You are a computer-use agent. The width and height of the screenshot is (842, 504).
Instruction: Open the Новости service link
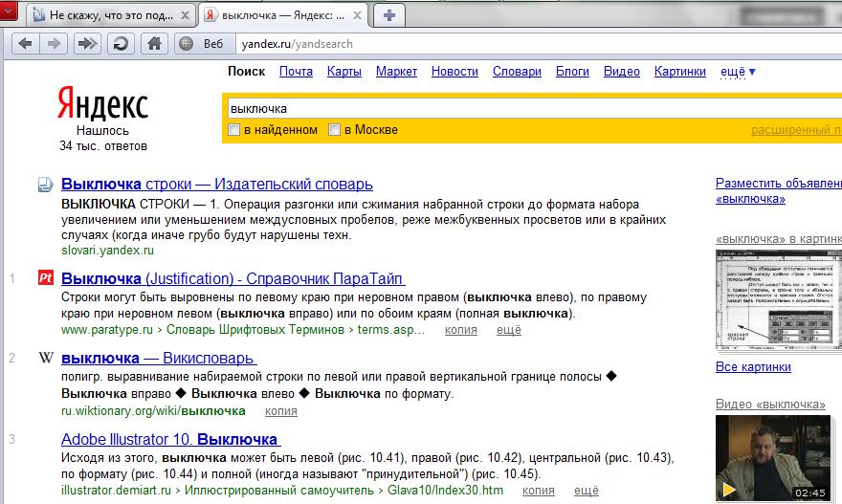tap(454, 72)
